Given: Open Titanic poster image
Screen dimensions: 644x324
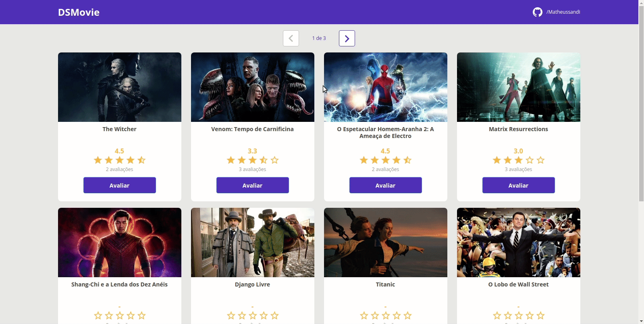Looking at the screenshot, I should (386, 242).
